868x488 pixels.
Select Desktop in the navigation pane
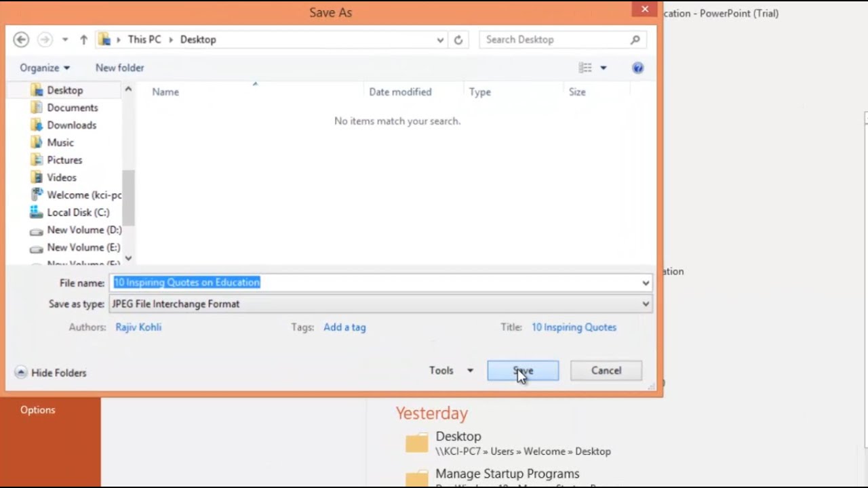point(65,90)
